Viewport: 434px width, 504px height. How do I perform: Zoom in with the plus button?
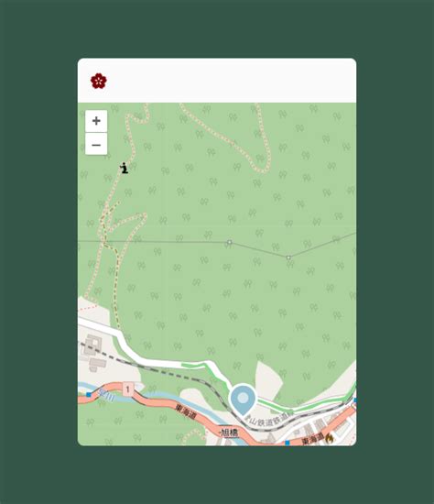96,121
